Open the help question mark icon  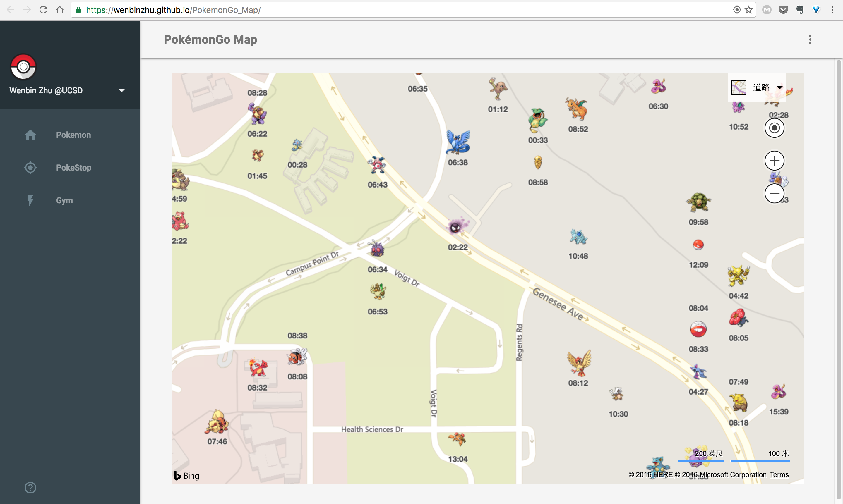30,487
